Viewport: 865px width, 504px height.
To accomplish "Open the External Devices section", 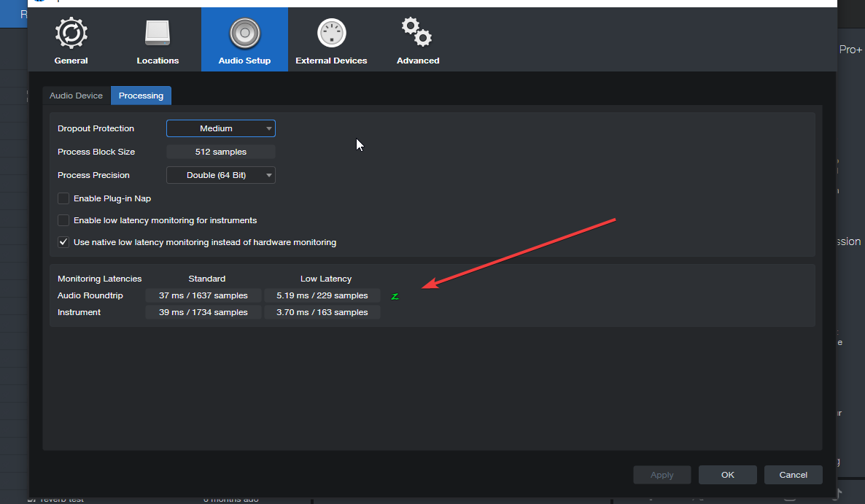I will (x=331, y=39).
